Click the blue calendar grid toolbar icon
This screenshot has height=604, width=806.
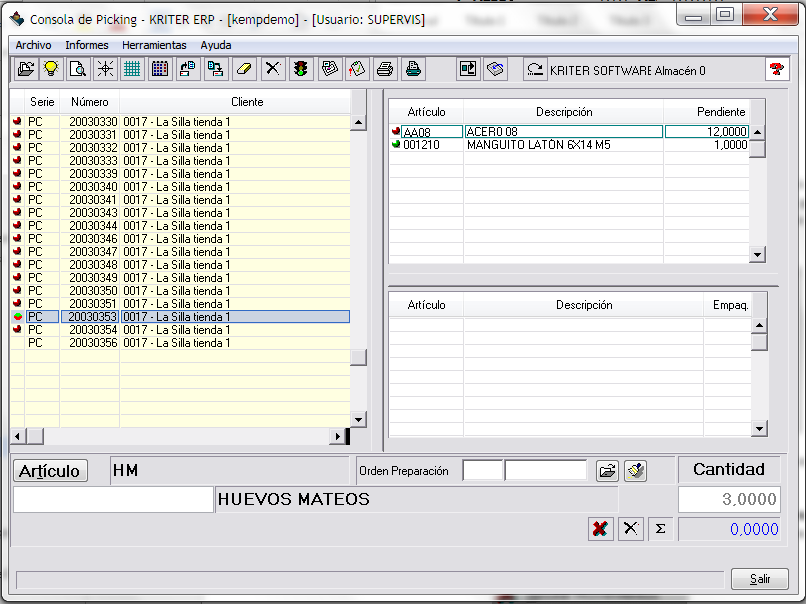(x=160, y=69)
